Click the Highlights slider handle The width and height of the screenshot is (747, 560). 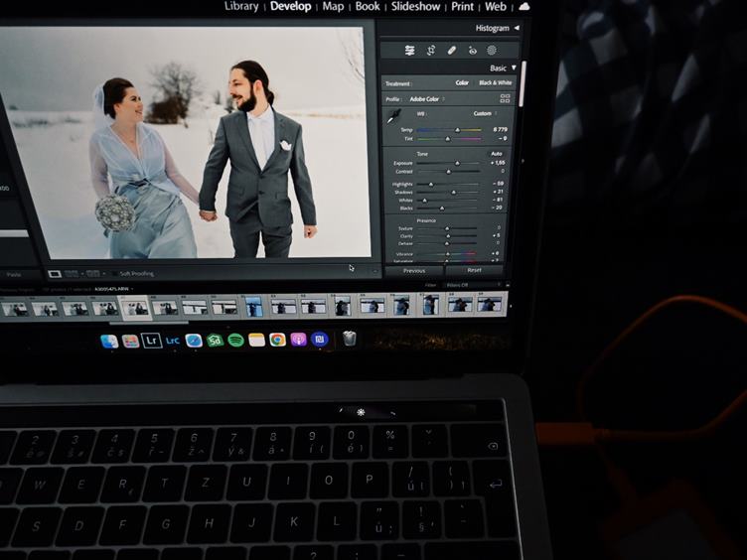431,184
